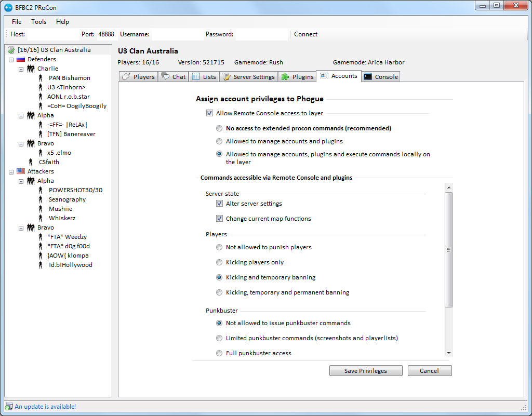Click the Save Privileges button

pyautogui.click(x=366, y=371)
